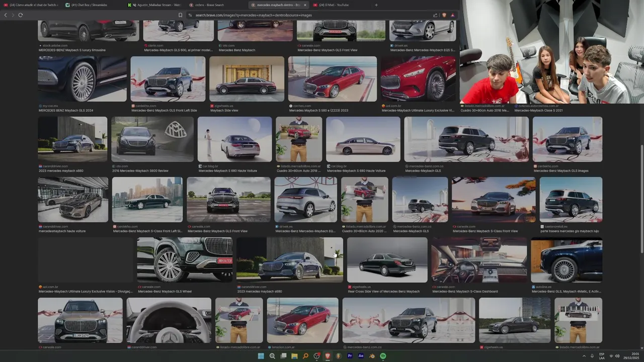Open Windows taskbar search
This screenshot has width=644, height=362.
coord(272,356)
